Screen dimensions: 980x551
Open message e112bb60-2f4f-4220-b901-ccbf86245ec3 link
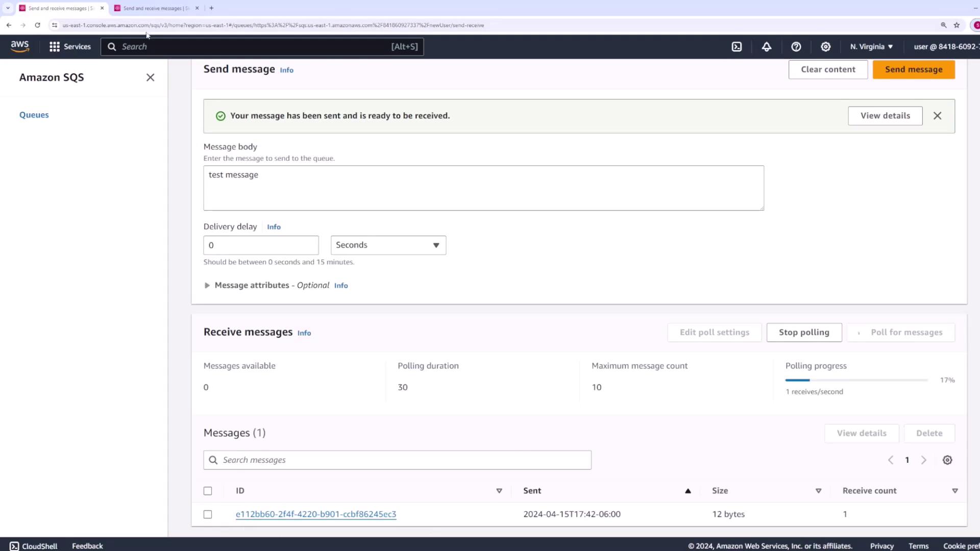tap(315, 514)
